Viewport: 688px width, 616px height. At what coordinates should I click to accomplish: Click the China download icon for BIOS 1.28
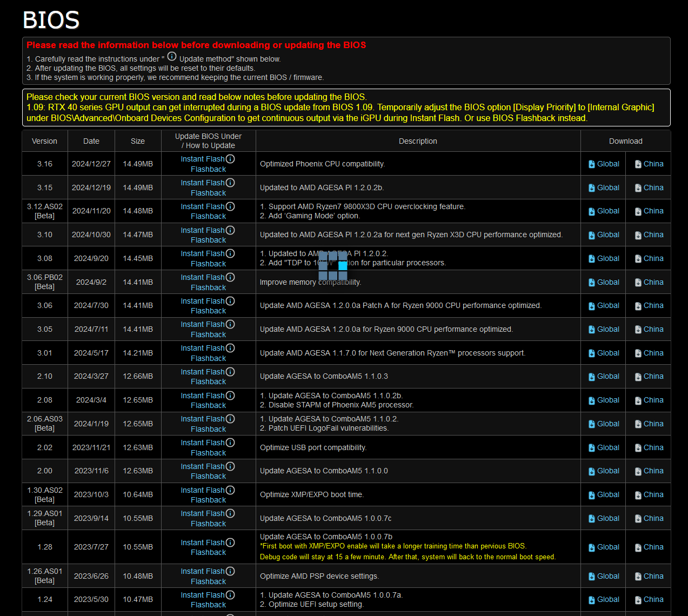point(638,547)
